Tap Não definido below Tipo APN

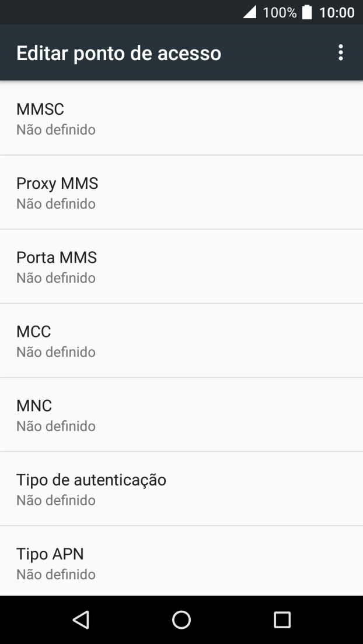click(55, 574)
